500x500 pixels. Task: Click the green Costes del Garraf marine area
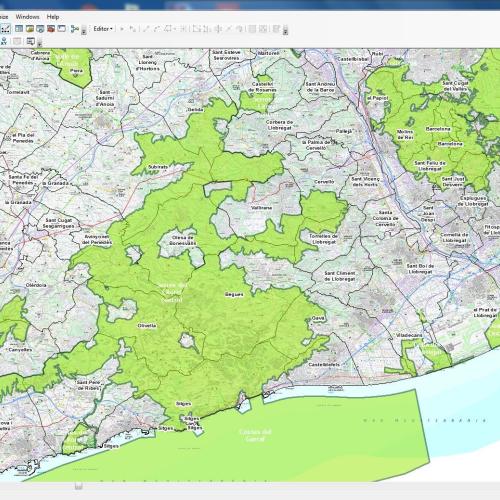(255, 435)
